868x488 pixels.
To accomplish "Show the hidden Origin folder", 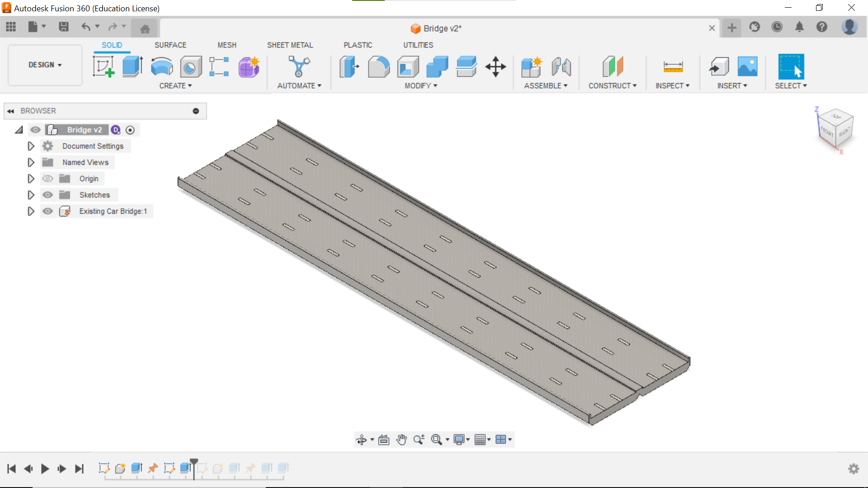I will 47,178.
